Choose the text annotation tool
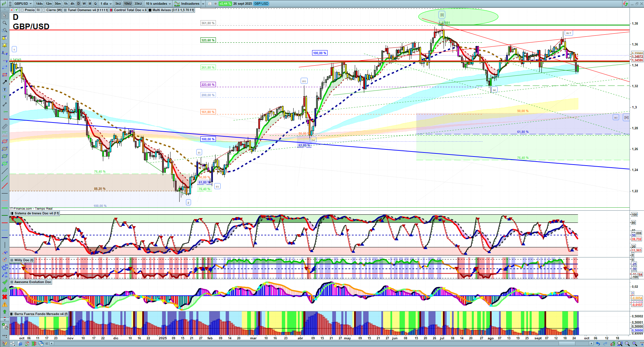Viewport: 644px width, 347px height. (x=5, y=90)
